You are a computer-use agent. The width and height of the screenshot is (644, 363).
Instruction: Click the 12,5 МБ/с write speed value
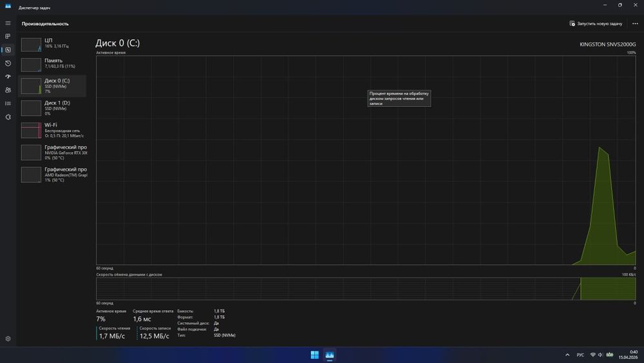click(x=154, y=336)
